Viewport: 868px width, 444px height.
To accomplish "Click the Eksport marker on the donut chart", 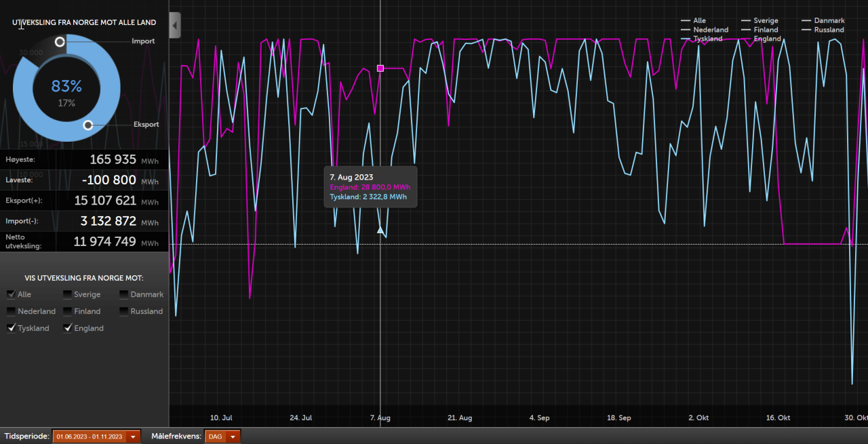I will coord(88,125).
